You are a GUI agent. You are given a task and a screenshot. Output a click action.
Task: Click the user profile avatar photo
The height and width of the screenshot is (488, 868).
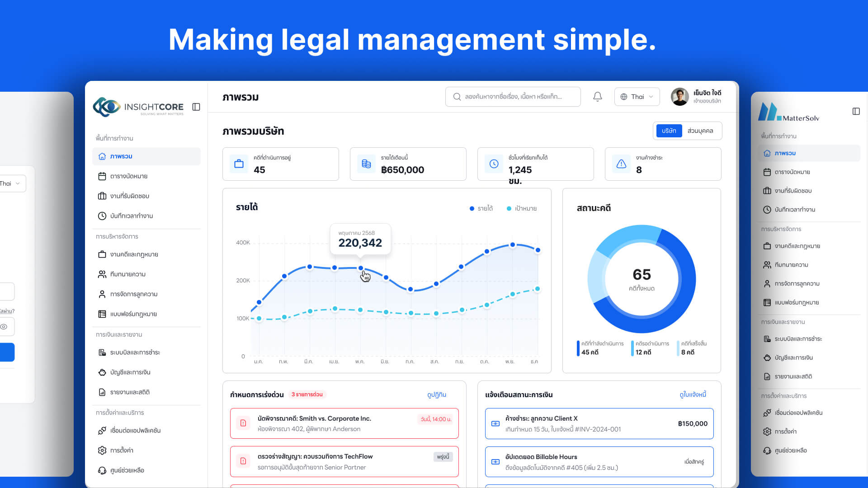pos(679,97)
